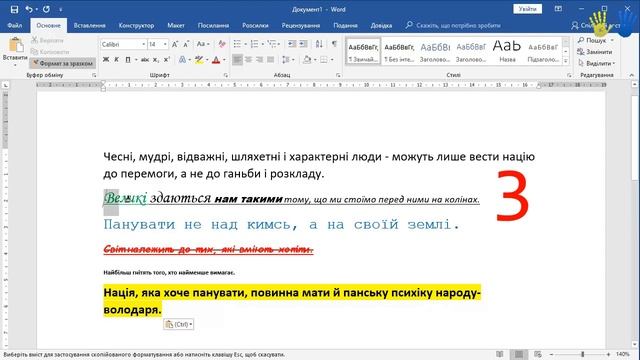Open the font size 14 dropdown
The image size is (640, 360).
click(165, 44)
